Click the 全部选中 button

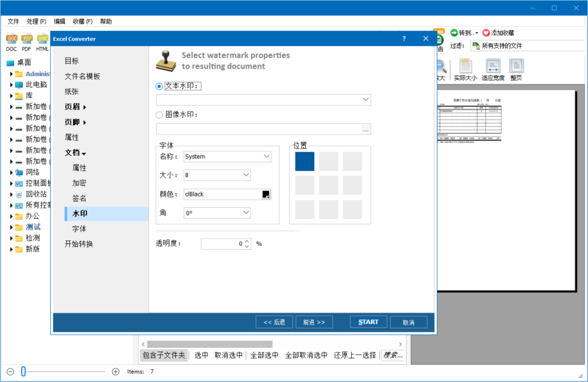tap(265, 355)
